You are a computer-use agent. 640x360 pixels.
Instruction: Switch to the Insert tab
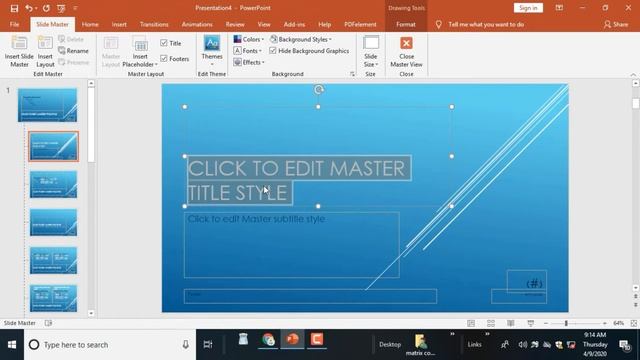click(119, 24)
